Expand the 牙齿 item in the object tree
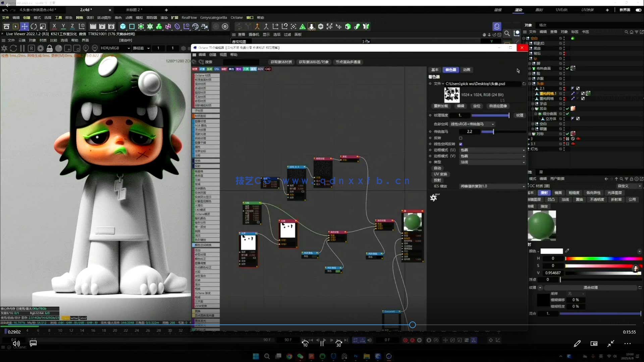 [x=533, y=104]
